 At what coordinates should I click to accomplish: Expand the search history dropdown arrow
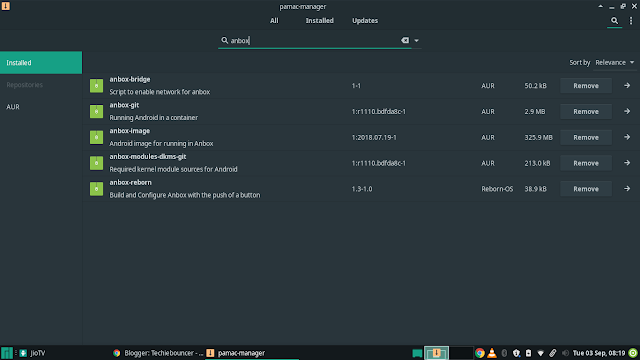(416, 40)
